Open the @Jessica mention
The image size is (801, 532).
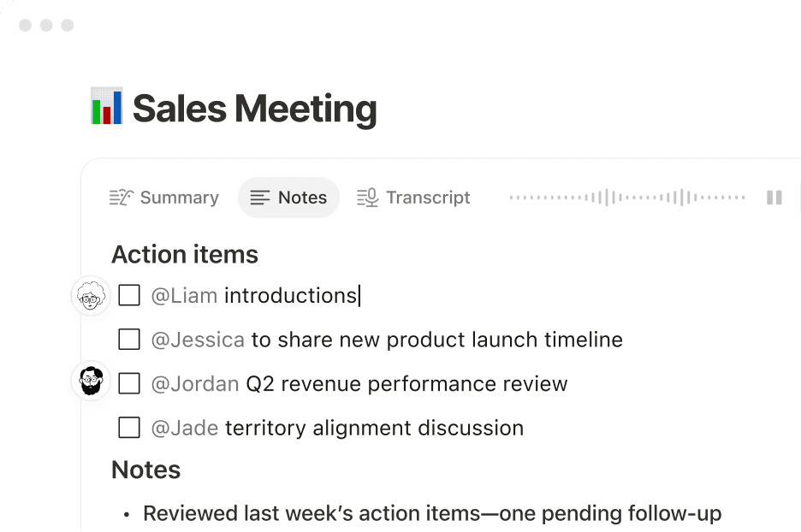[199, 339]
